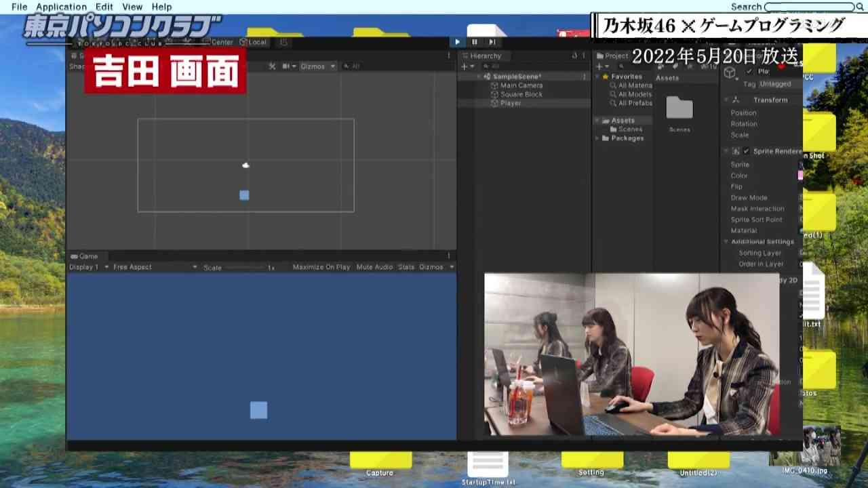Toggle Maximize On Play in Game view
868x488 pixels.
(x=321, y=267)
